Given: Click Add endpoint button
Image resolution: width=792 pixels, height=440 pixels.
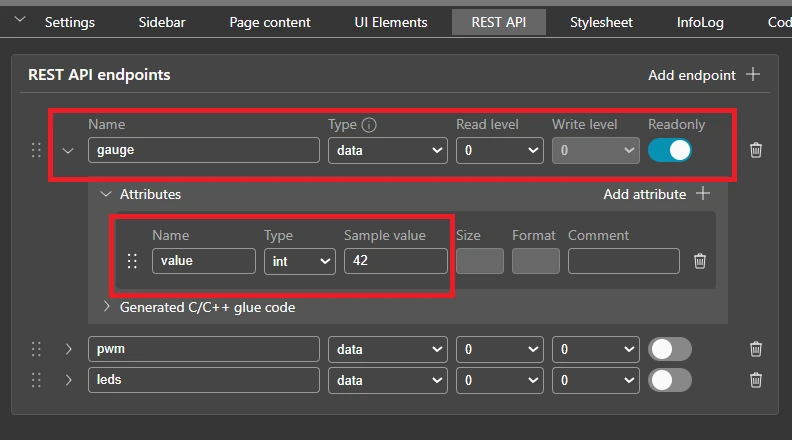Looking at the screenshot, I should 703,75.
